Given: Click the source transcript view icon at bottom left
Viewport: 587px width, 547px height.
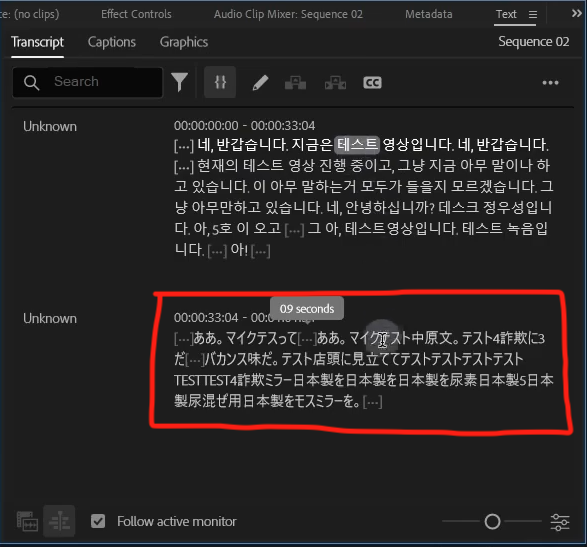Looking at the screenshot, I should click(x=27, y=521).
